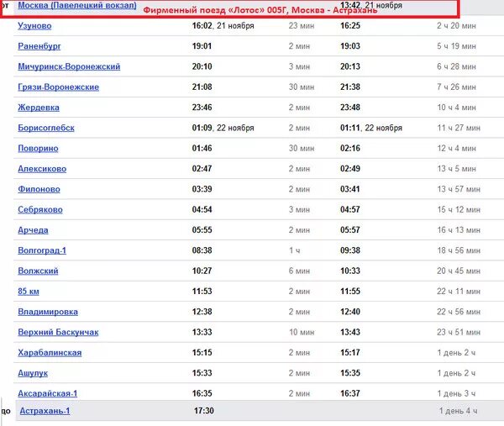Open the Ашулук station link
The image size is (504, 426).
[x=33, y=373]
